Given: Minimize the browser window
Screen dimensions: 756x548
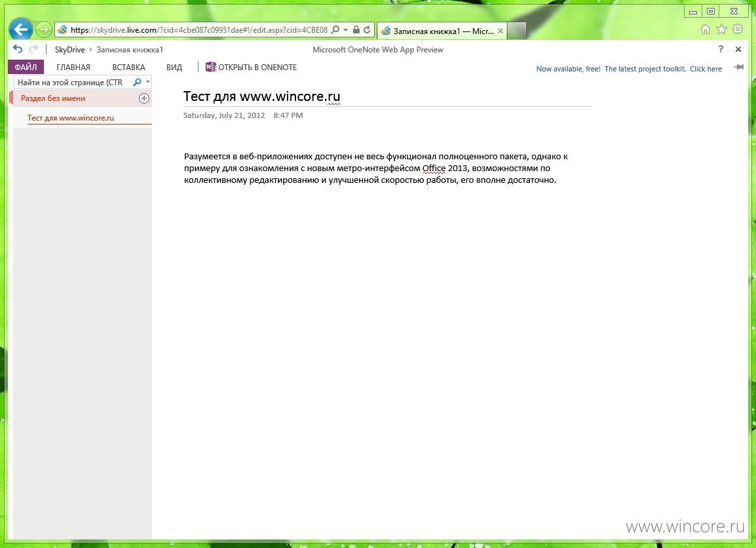Looking at the screenshot, I should [x=693, y=12].
